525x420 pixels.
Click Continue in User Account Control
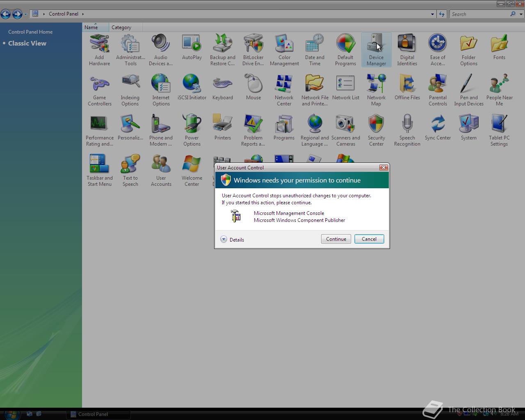coord(336,239)
